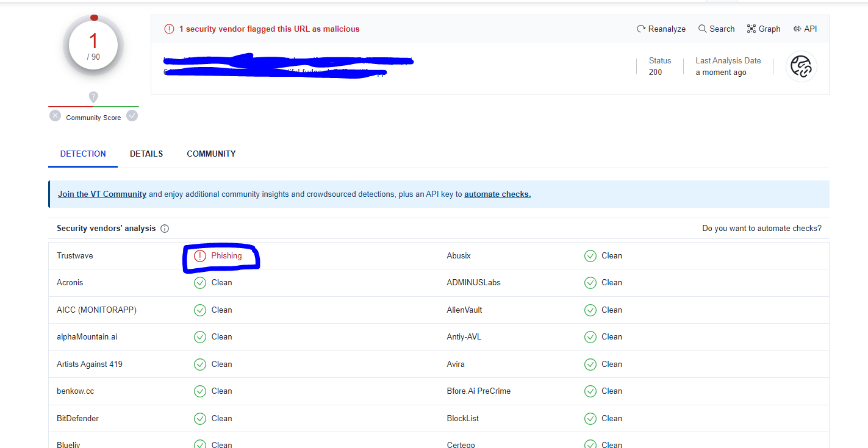Switch to the COMMUNITY tab
The image size is (868, 448).
click(x=211, y=154)
